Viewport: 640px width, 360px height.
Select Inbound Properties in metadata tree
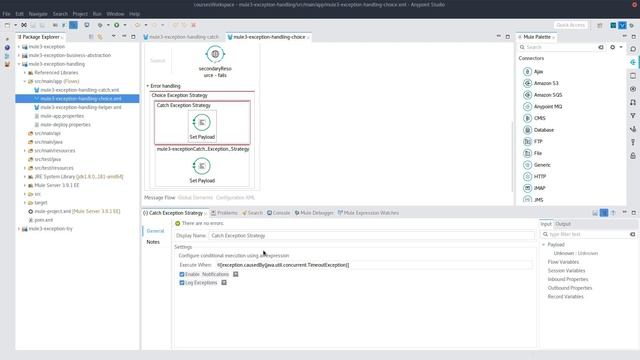[x=568, y=279]
